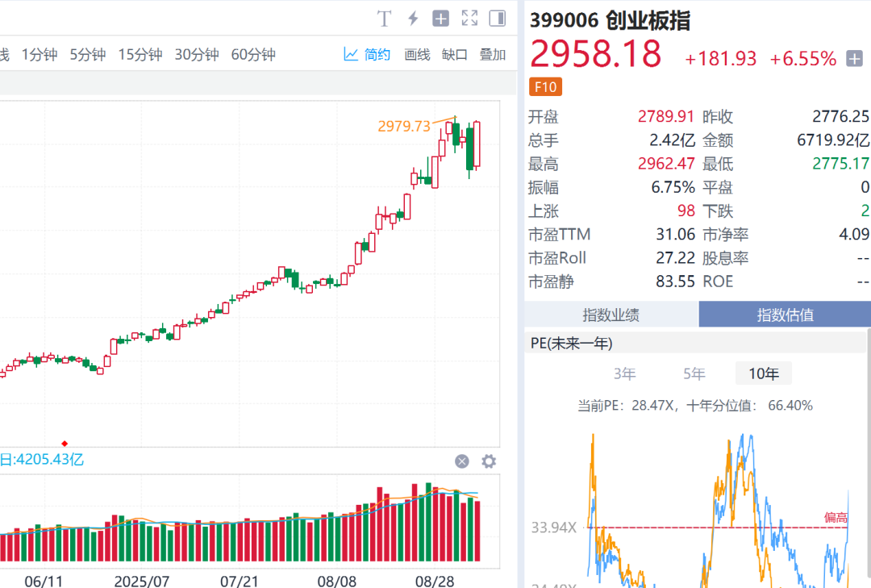
Task: Switch chart to 1分钟 period
Action: [40, 55]
